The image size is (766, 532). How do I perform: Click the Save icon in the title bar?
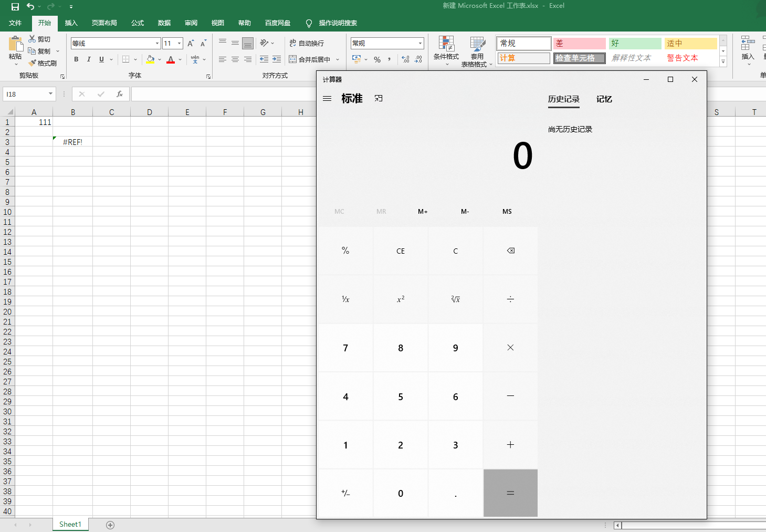click(15, 6)
